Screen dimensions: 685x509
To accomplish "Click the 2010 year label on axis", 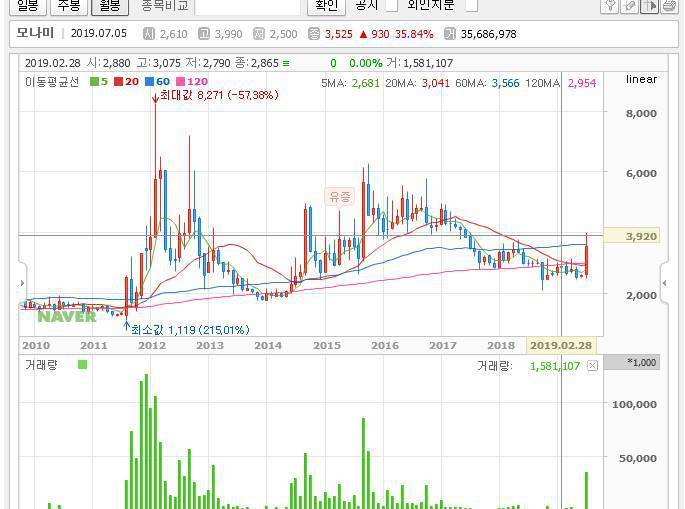I will [x=36, y=346].
